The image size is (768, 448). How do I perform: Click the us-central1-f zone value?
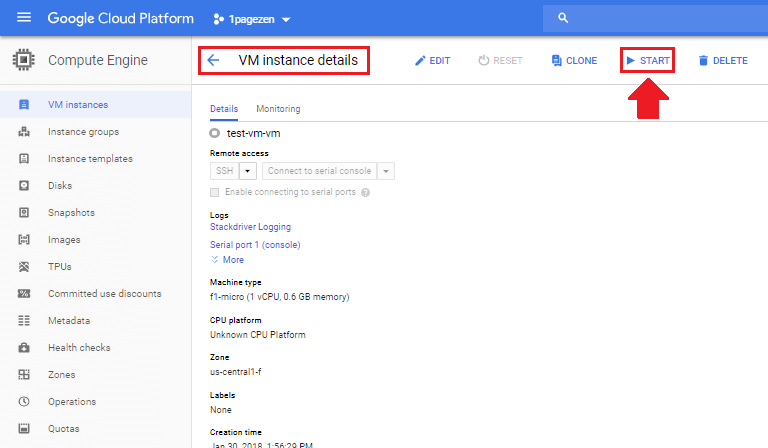[236, 372]
